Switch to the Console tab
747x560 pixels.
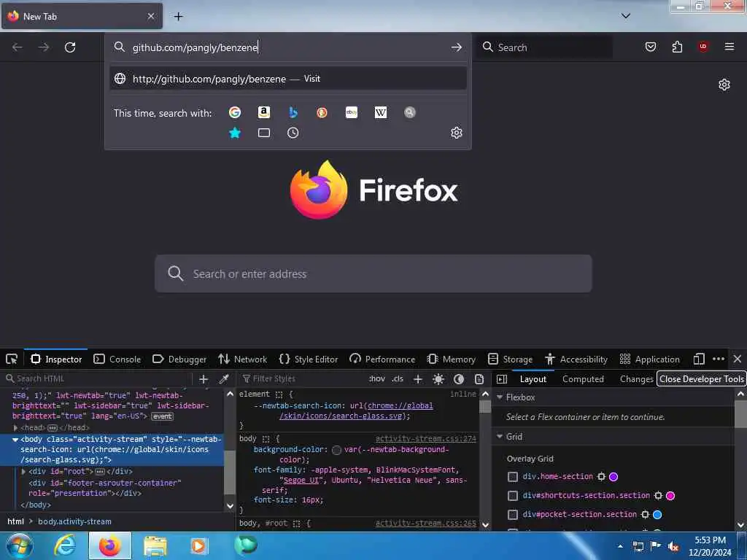117,359
